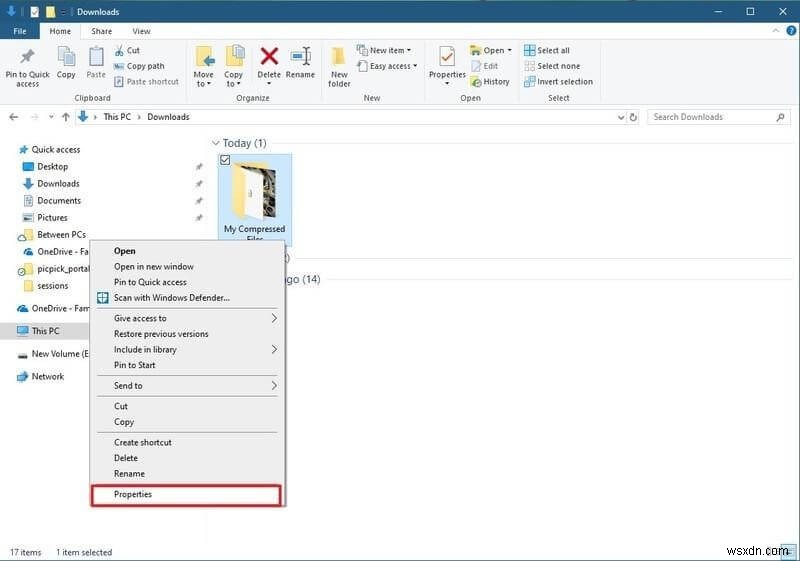The height and width of the screenshot is (561, 800).
Task: Select Documents in the navigation pane
Action: (x=59, y=201)
